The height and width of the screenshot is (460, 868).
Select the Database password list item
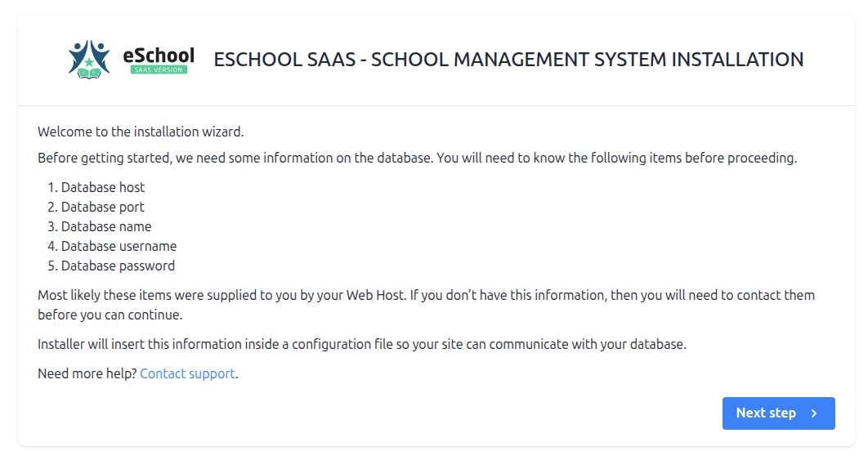coord(118,266)
